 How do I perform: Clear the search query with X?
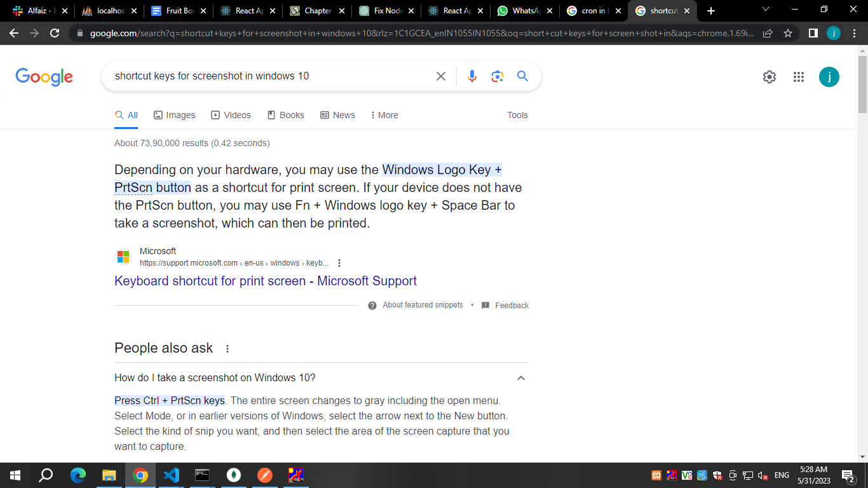[440, 76]
